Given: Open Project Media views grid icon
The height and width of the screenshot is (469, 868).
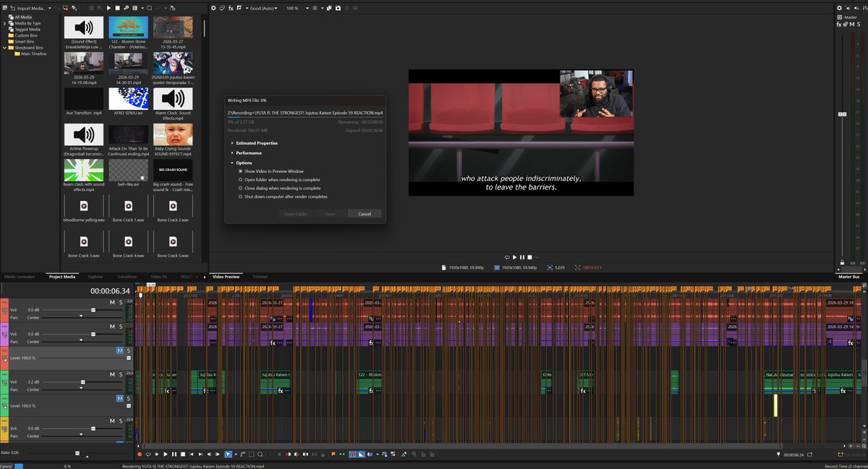Looking at the screenshot, I should coord(135,8).
